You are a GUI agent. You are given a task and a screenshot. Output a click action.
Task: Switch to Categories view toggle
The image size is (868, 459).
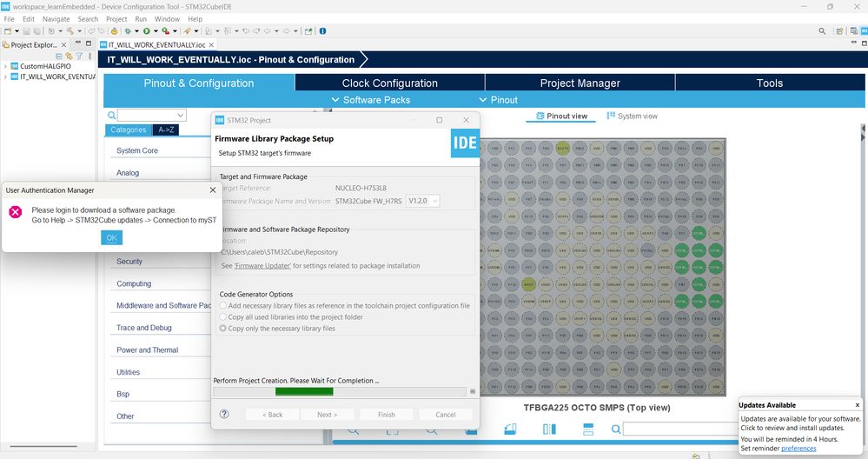click(x=128, y=130)
